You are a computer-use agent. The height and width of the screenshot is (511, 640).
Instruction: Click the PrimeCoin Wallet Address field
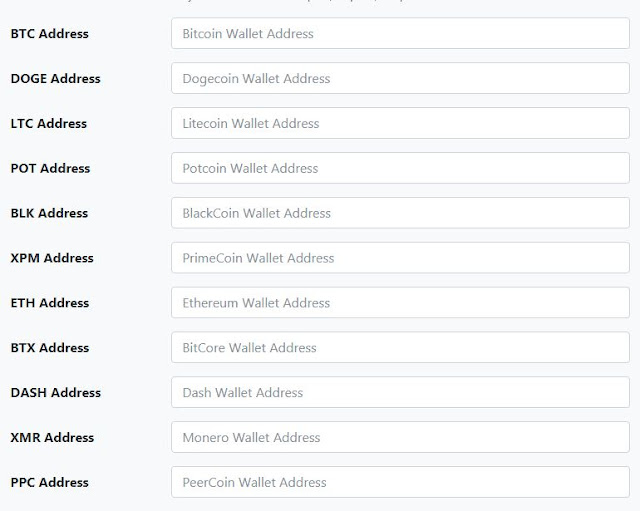click(400, 258)
